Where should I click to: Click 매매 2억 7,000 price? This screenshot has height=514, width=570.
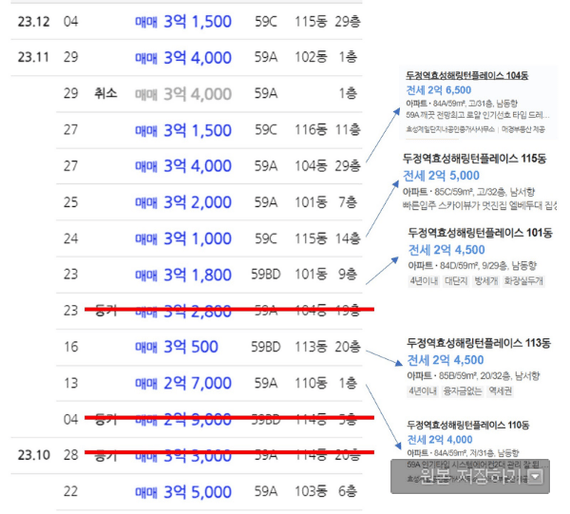click(183, 383)
